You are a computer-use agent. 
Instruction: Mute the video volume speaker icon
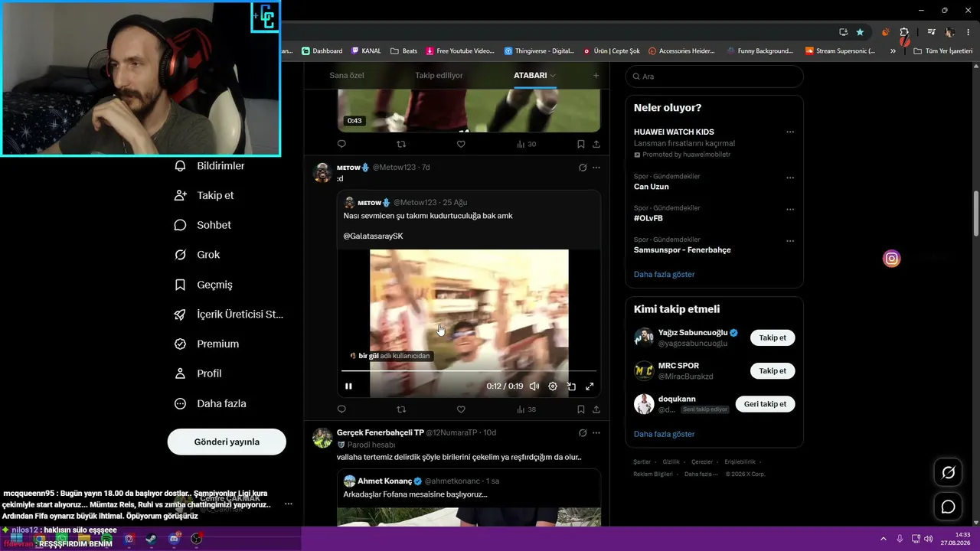point(534,386)
